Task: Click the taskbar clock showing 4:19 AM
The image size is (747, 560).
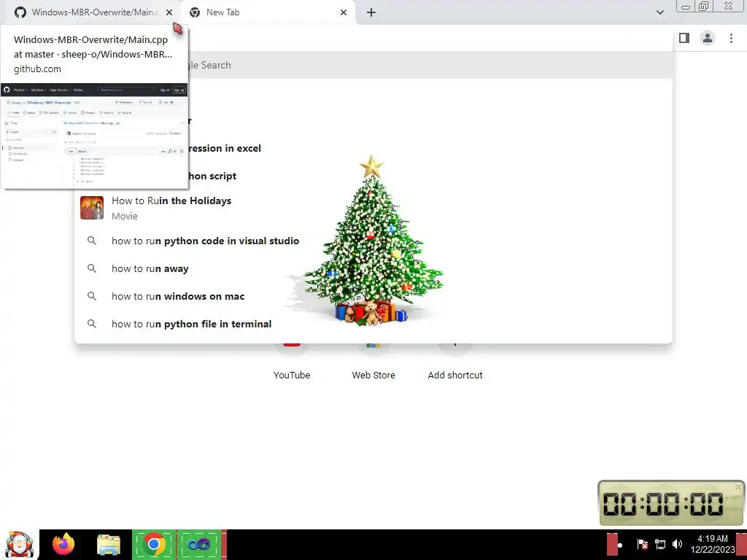Action: pos(712,544)
